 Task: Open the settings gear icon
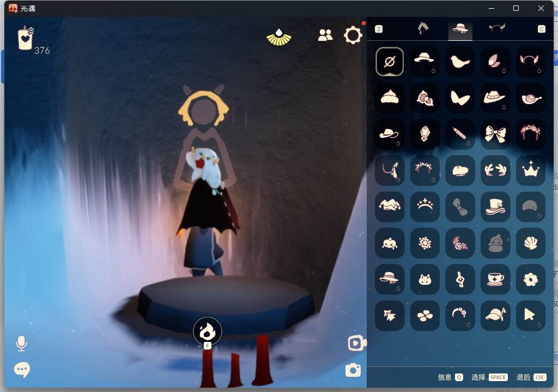(353, 35)
